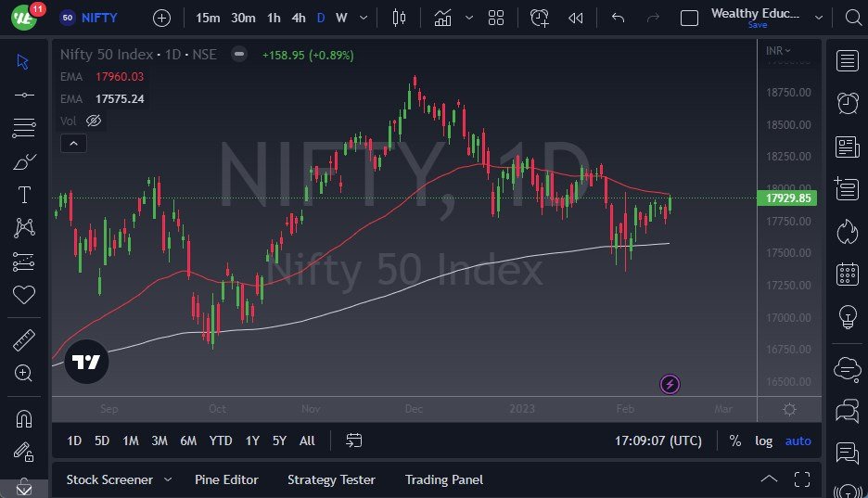Set the 1M date range
The image size is (868, 498).
click(x=131, y=441)
